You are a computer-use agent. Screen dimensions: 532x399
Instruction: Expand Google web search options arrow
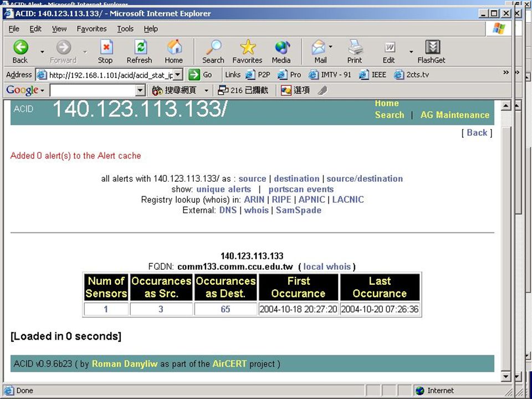pos(206,90)
